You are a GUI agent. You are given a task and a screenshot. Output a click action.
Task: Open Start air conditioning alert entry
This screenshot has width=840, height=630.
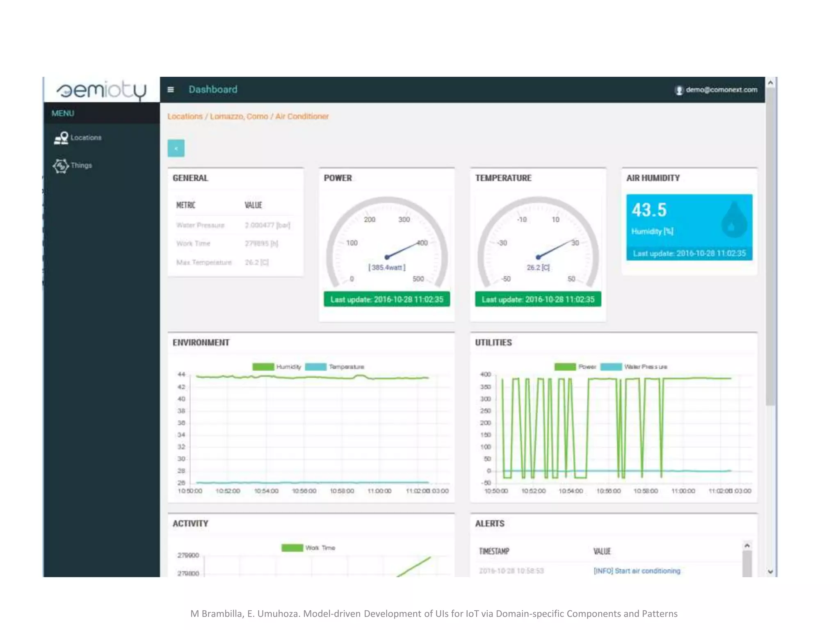point(637,571)
